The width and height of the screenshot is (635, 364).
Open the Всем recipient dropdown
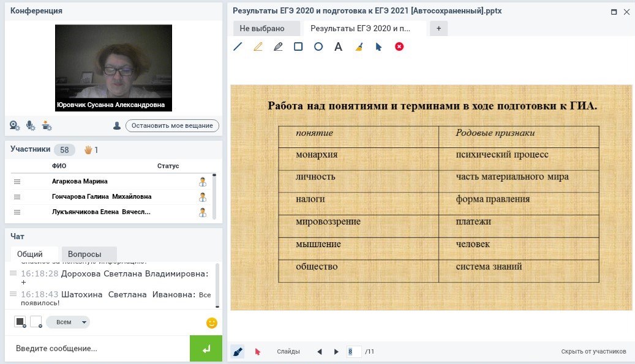(x=68, y=322)
